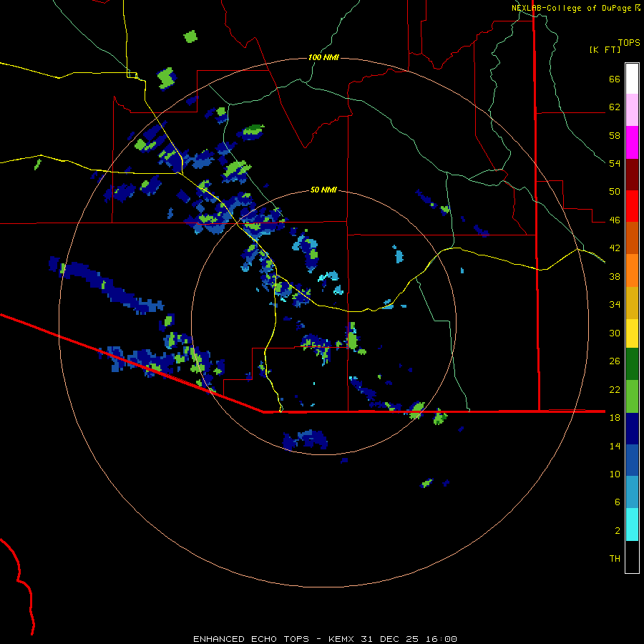Click the legend value 22
644x644 pixels.
(x=615, y=389)
